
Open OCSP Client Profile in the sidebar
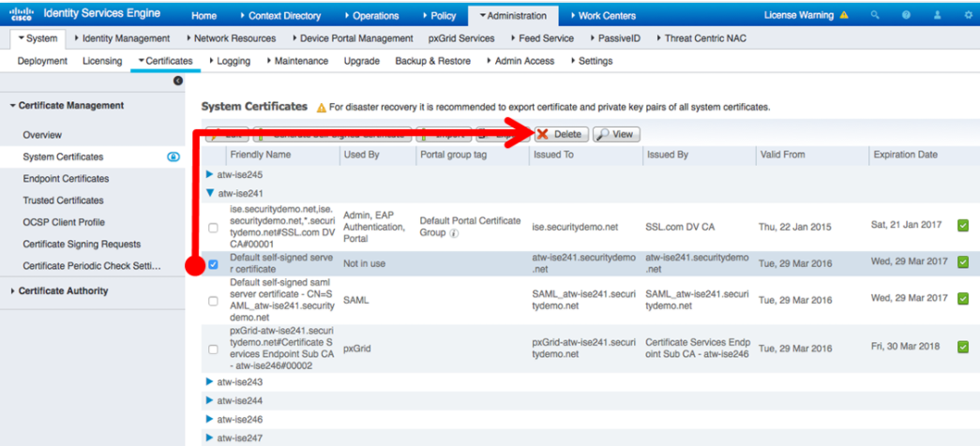tap(64, 222)
